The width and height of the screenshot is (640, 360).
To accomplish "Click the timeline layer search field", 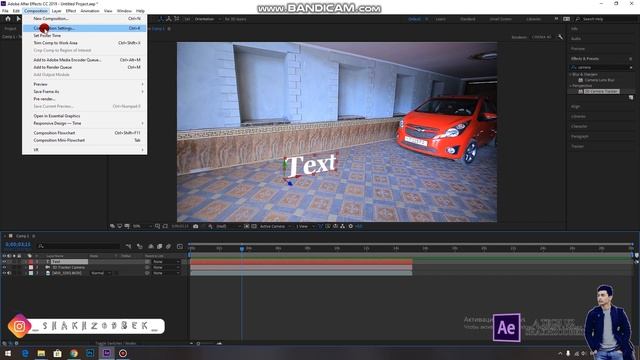I will point(79,246).
